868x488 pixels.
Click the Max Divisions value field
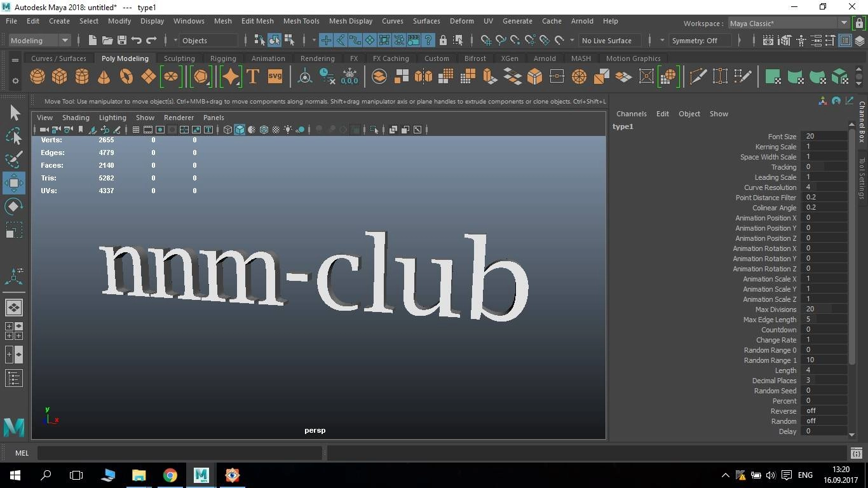click(x=824, y=309)
